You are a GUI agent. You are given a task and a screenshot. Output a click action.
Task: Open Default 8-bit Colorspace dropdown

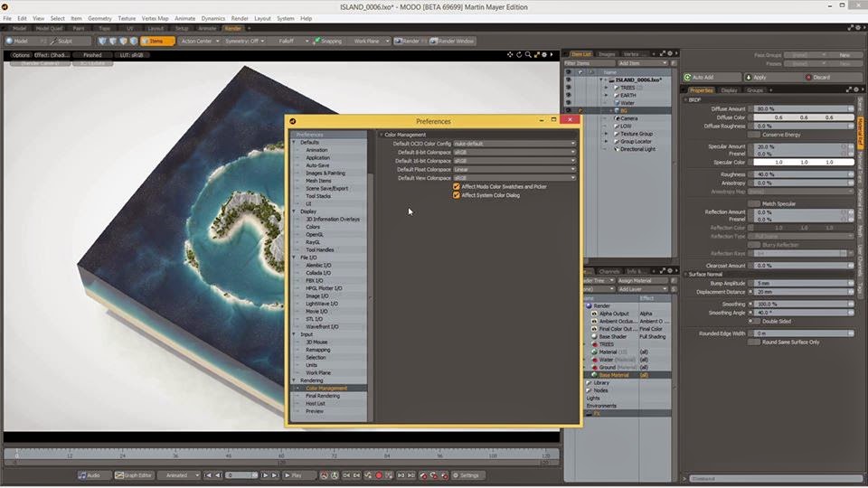tap(514, 152)
